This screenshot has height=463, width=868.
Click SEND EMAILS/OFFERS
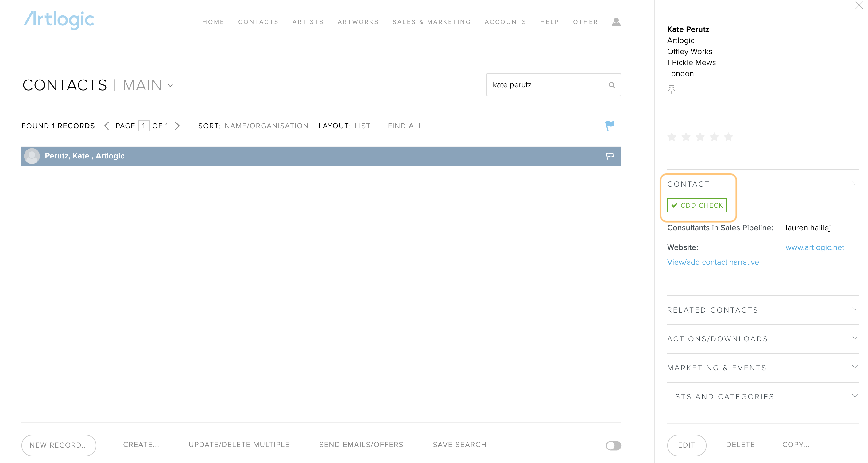[361, 445]
